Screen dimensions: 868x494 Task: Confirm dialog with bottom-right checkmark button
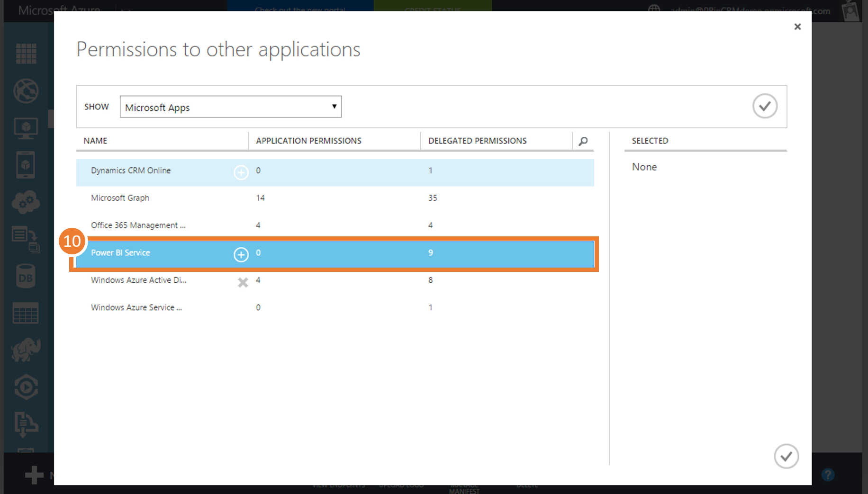coord(787,456)
